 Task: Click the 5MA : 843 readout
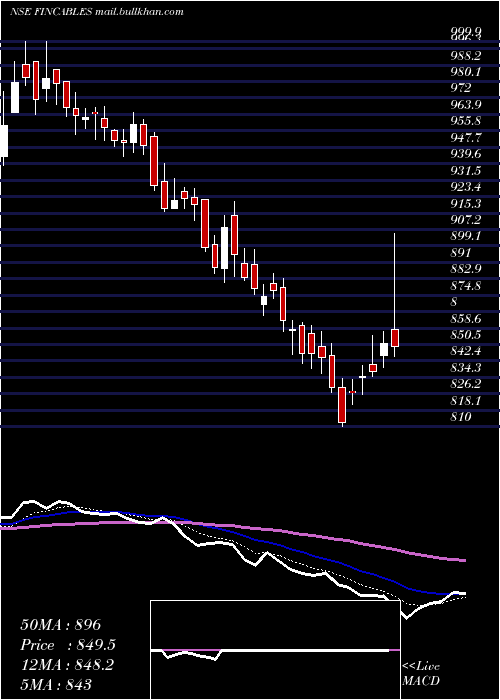click(56, 684)
